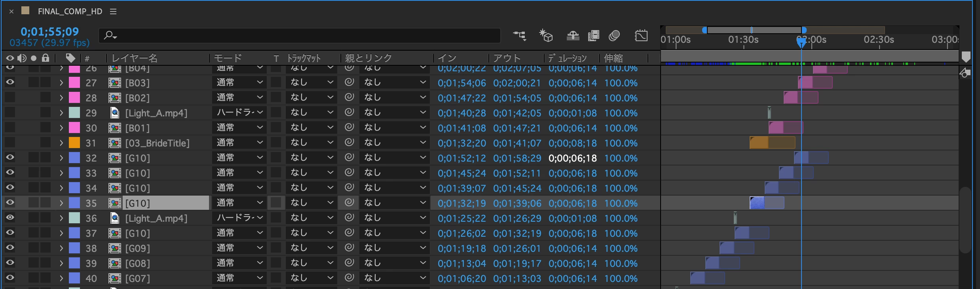Toggle visibility of layer 32 [G10]
The image size is (980, 289).
coord(10,158)
